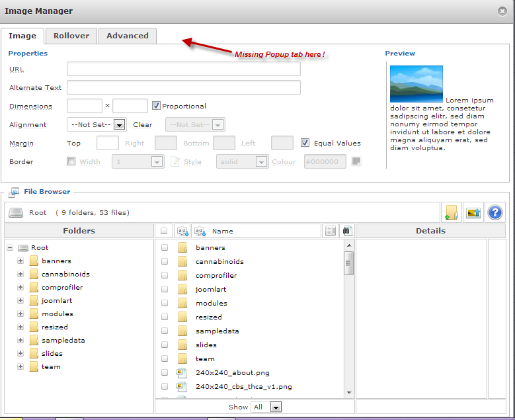Enable the Border checkbox
Screen dimensions: 515x420
pyautogui.click(x=71, y=161)
